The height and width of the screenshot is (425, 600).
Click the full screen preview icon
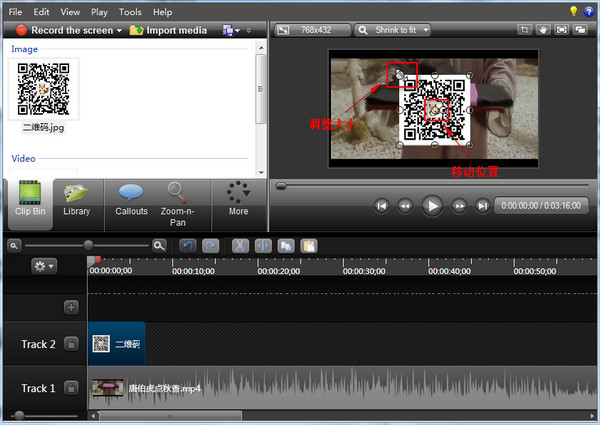pyautogui.click(x=561, y=30)
